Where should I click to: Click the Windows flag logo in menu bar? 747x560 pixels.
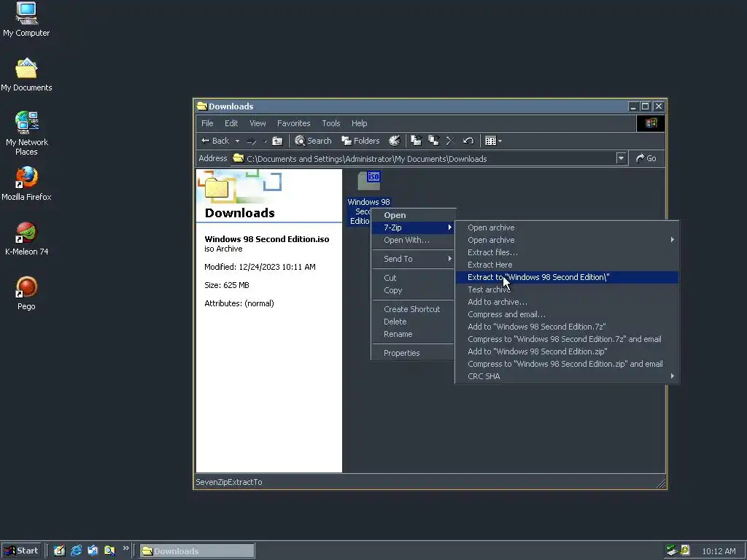(651, 123)
